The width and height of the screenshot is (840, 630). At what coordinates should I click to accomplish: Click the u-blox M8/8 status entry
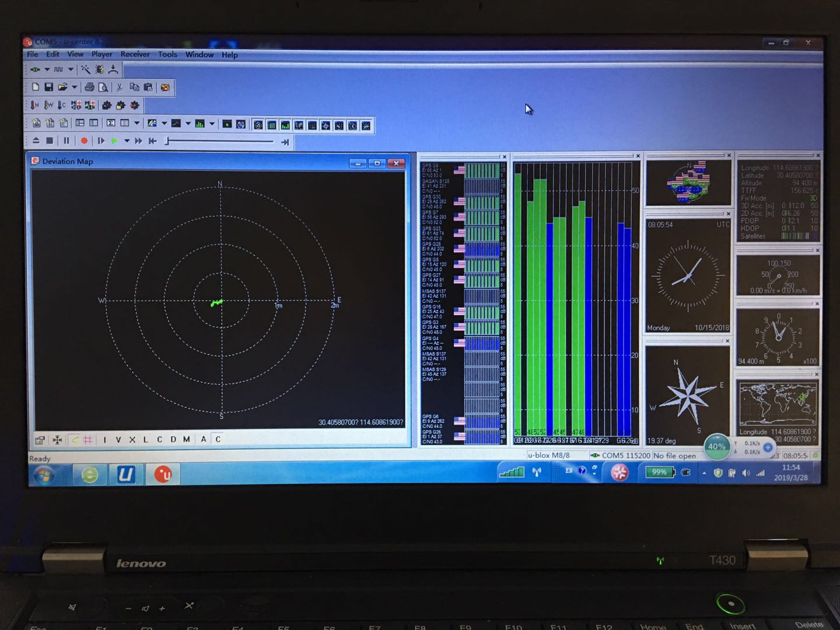tap(548, 455)
